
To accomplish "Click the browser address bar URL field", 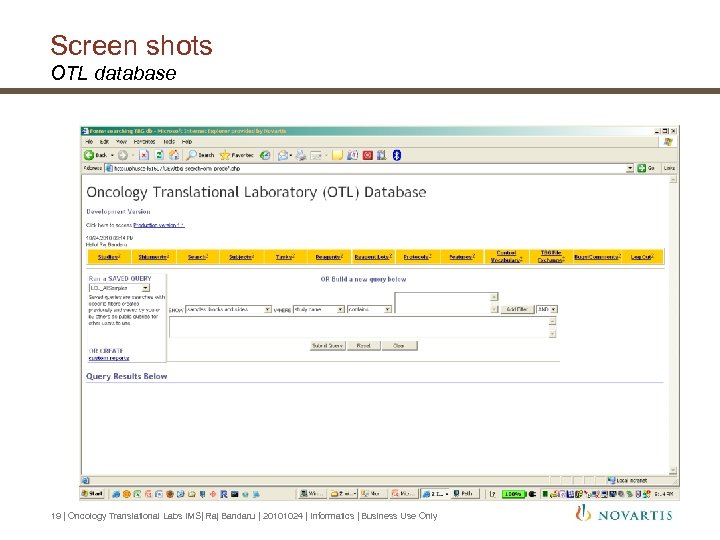I will click(369, 168).
